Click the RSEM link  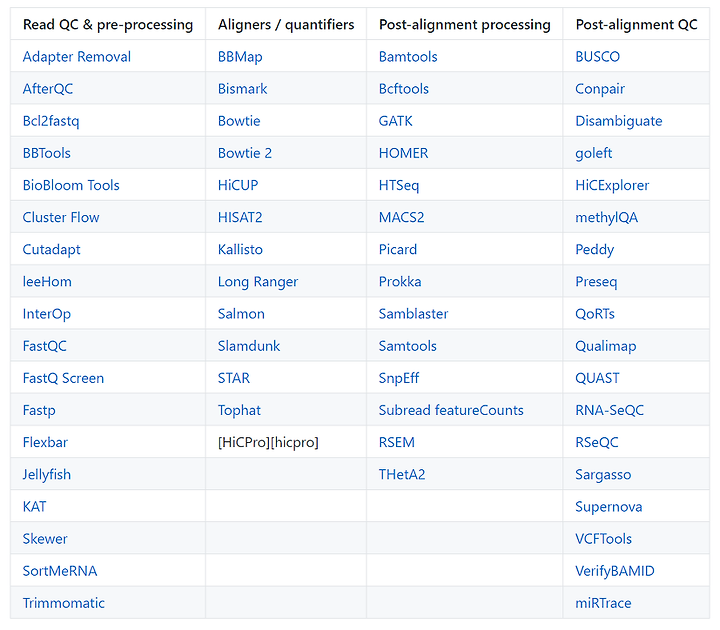(397, 442)
